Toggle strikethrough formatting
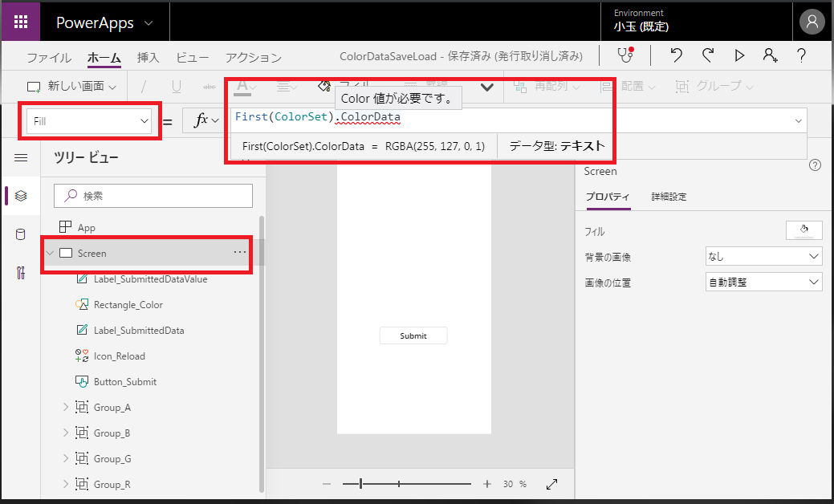Screen dimensions: 834x504 tap(209, 86)
